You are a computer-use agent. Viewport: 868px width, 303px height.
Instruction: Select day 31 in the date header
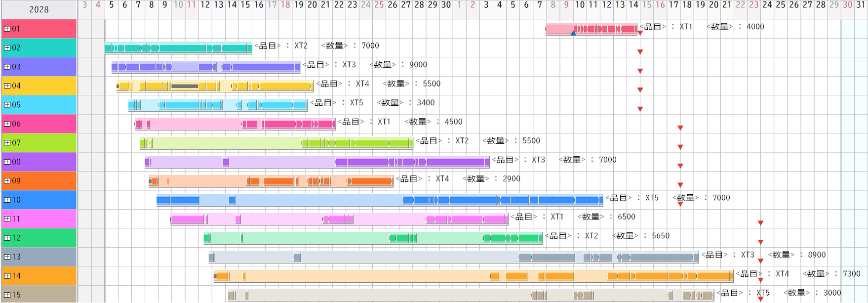tap(861, 5)
